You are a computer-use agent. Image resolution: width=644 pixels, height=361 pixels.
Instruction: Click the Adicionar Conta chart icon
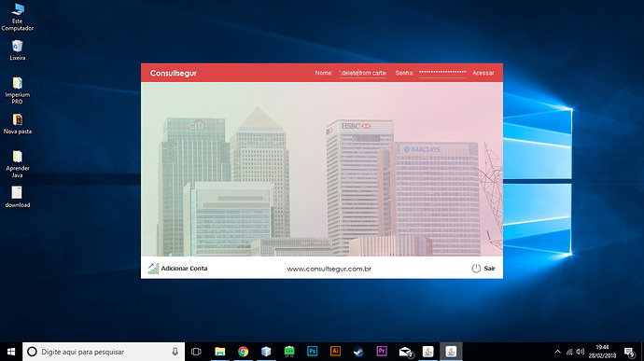(x=154, y=269)
